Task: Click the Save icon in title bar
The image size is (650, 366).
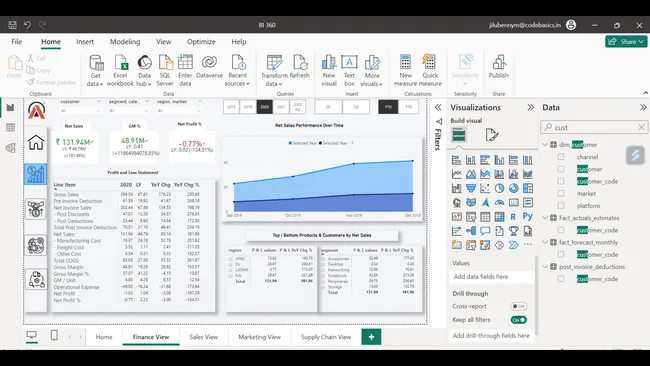Action: tap(12, 25)
